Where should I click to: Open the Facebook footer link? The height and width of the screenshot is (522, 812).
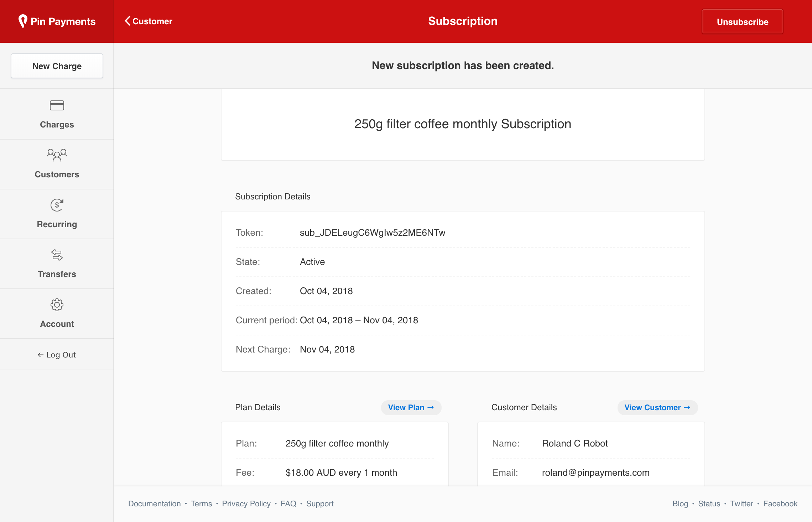(x=780, y=504)
